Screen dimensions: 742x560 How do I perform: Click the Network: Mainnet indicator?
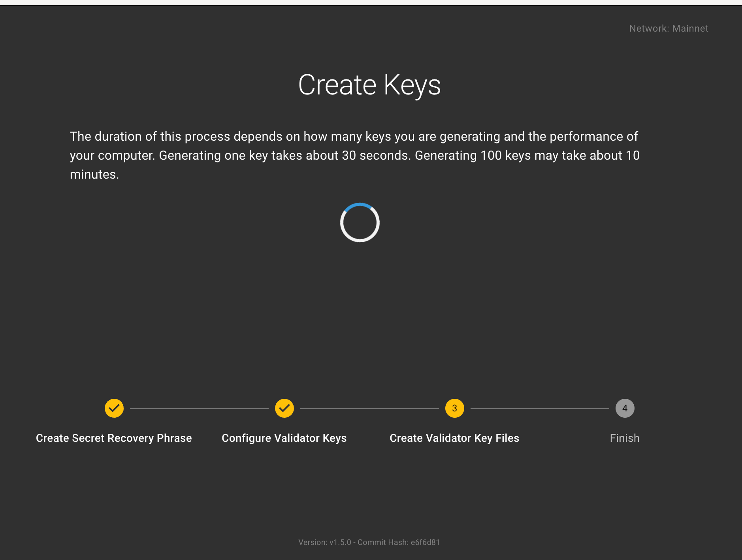669,28
